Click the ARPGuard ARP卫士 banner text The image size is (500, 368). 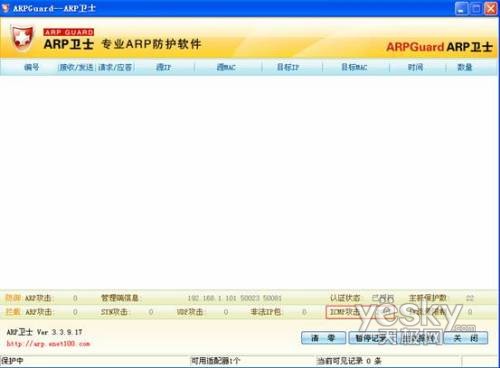[x=439, y=47]
